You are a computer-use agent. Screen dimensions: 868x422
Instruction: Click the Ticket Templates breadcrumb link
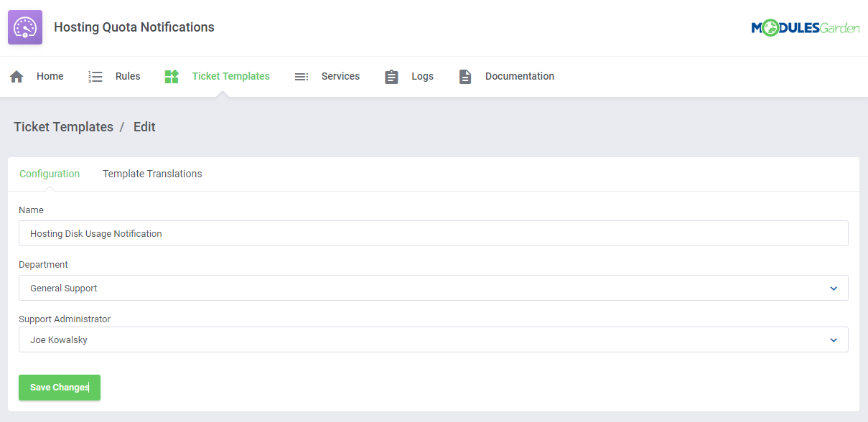click(x=63, y=127)
